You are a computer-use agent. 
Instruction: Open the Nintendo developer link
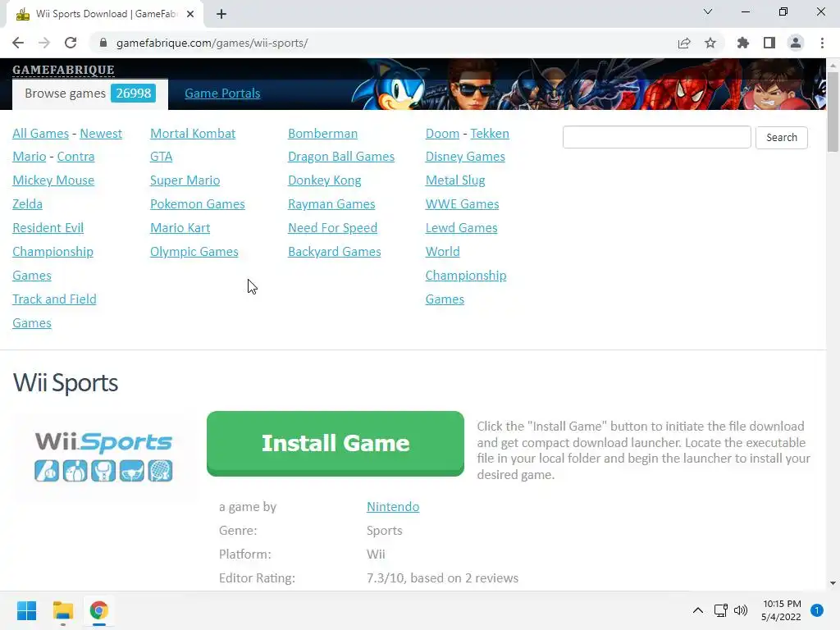tap(393, 507)
